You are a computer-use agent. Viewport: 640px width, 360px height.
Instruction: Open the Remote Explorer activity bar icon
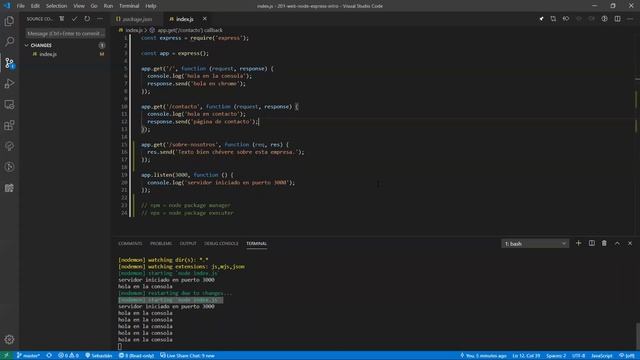coord(9,104)
